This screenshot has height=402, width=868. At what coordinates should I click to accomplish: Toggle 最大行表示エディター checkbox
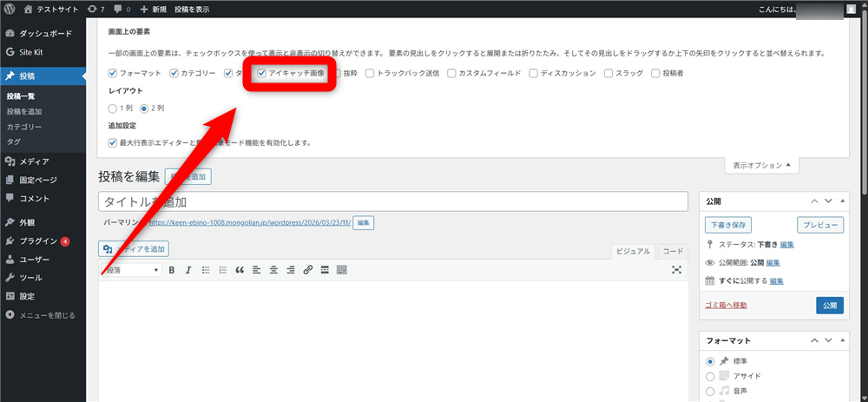click(x=112, y=143)
